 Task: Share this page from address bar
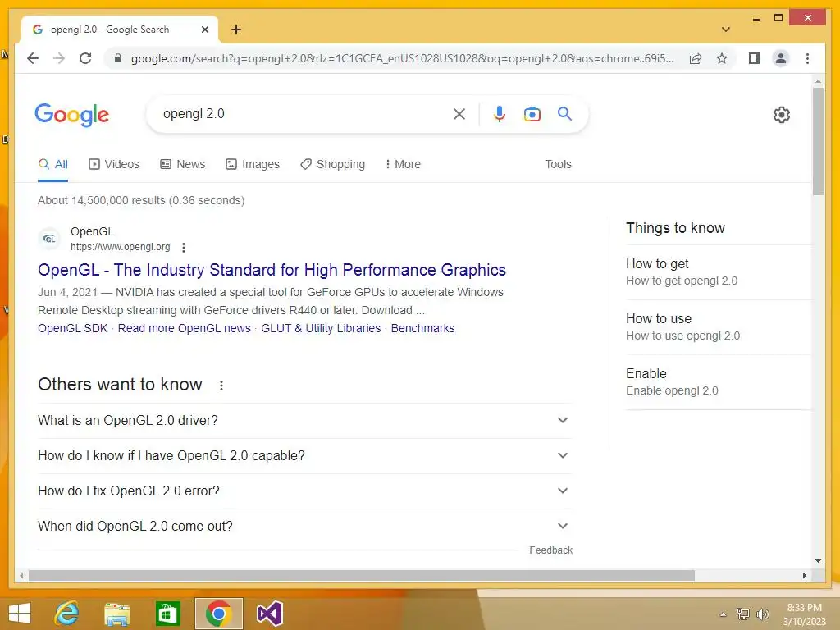click(696, 58)
